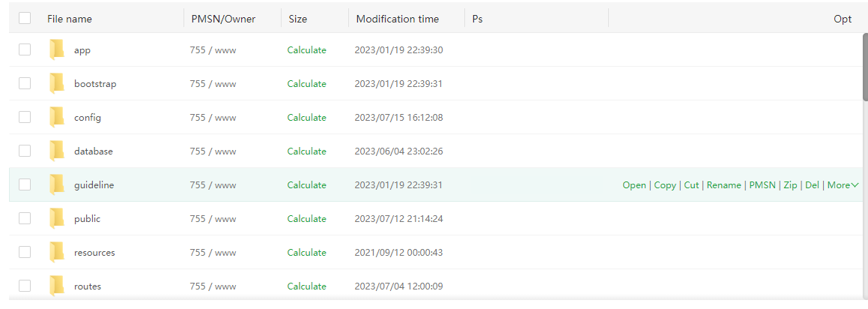Click Rename for the guideline folder
This screenshot has width=868, height=309.
pos(723,185)
